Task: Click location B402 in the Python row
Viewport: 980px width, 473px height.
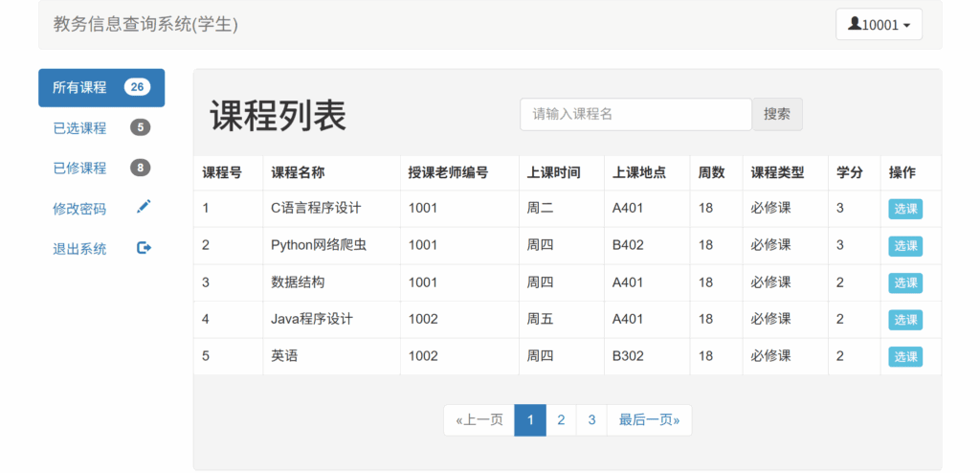Action: coord(628,244)
